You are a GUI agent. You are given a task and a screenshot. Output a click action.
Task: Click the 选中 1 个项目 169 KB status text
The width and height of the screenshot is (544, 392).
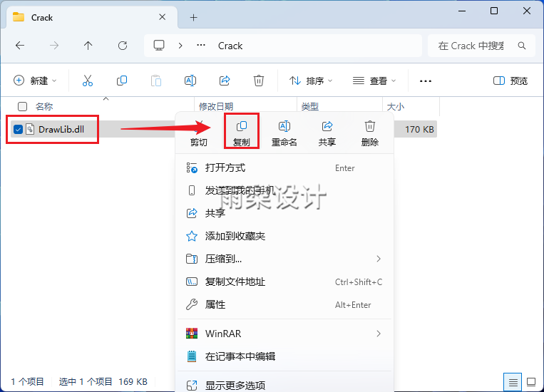(103, 381)
